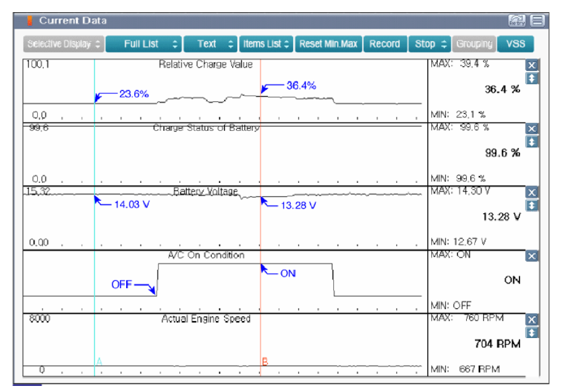Open the list menu icon in title bar
This screenshot has width=562, height=392.
537,20
